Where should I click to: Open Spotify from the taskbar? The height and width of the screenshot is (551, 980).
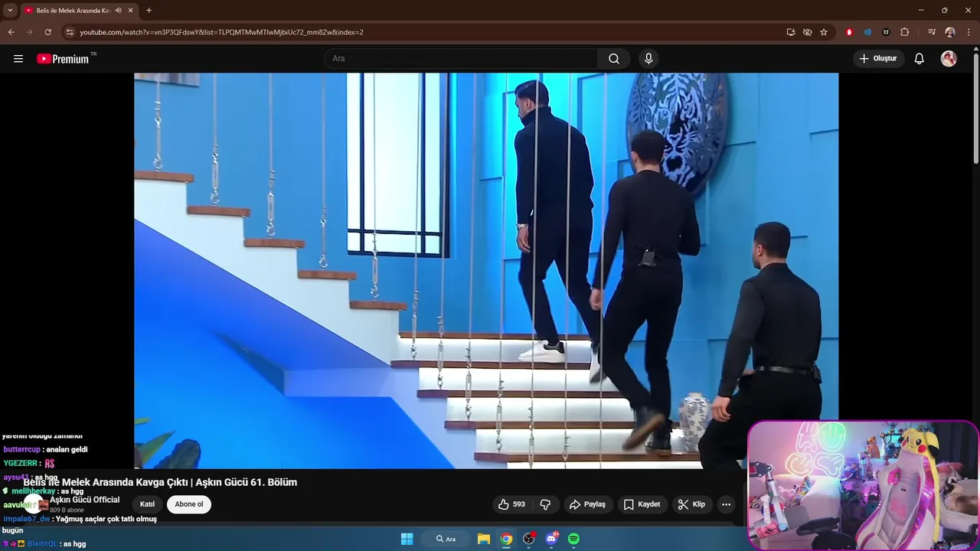point(574,539)
